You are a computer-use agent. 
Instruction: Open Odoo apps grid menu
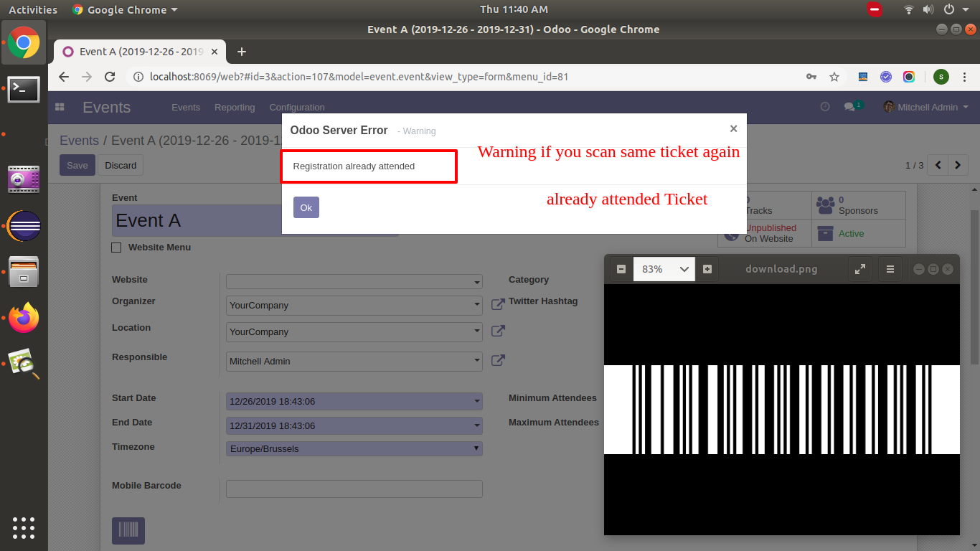pyautogui.click(x=60, y=107)
